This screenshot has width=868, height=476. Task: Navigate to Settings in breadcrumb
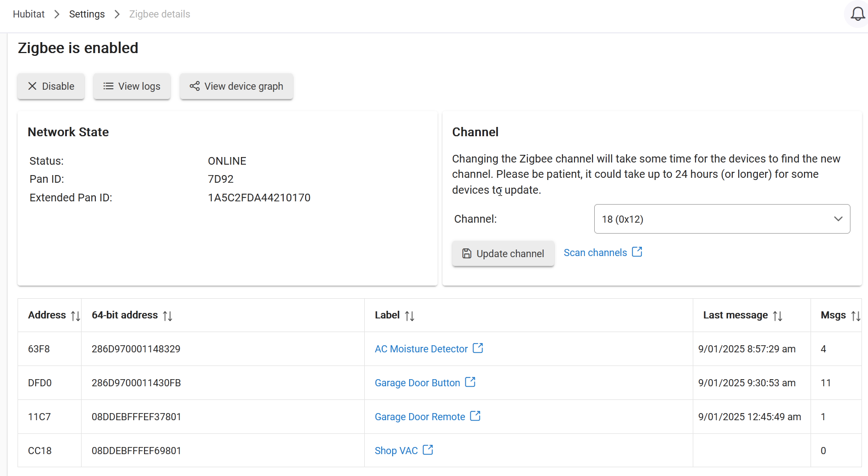point(87,14)
